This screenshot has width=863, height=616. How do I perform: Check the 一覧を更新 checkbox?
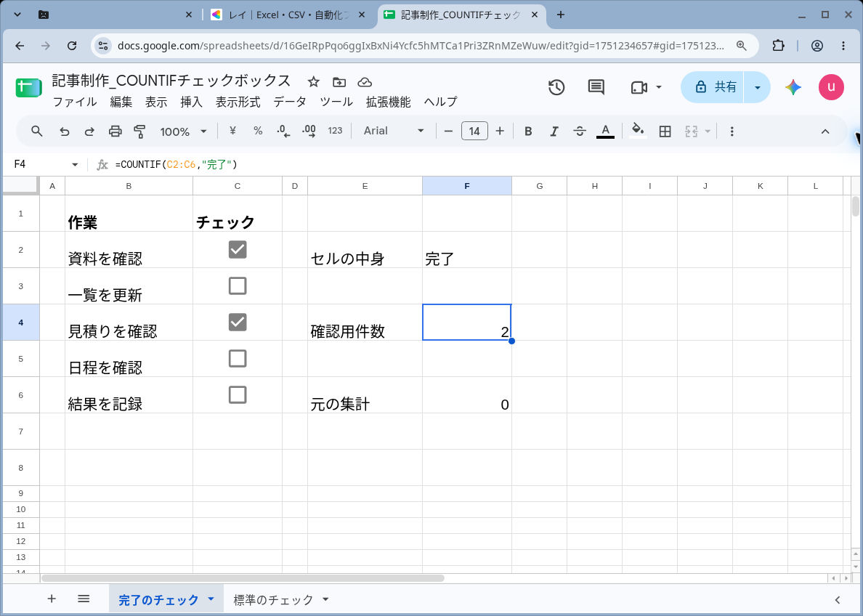click(x=238, y=285)
